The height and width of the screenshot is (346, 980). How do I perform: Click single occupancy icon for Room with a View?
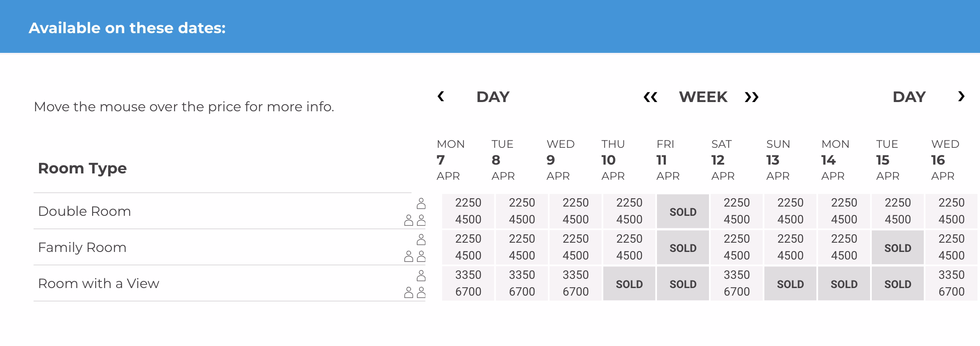click(421, 276)
